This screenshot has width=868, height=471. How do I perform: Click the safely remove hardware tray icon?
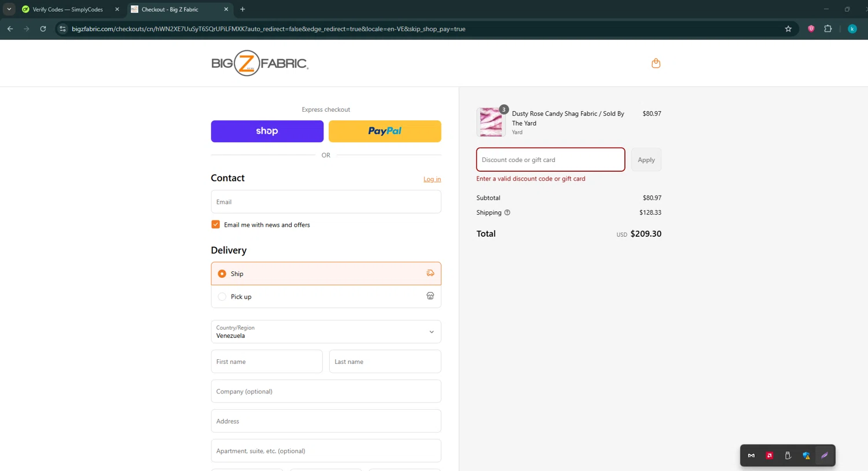788,455
